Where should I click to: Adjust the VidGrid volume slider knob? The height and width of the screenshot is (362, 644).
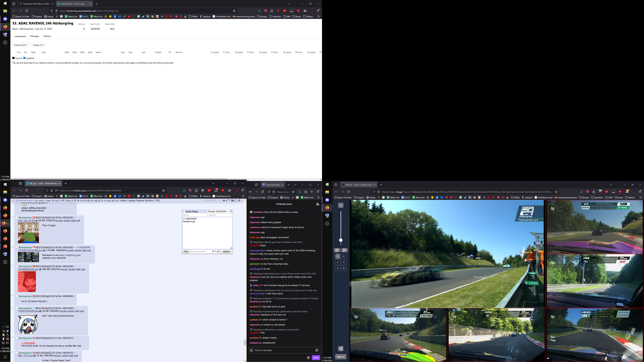point(340,240)
